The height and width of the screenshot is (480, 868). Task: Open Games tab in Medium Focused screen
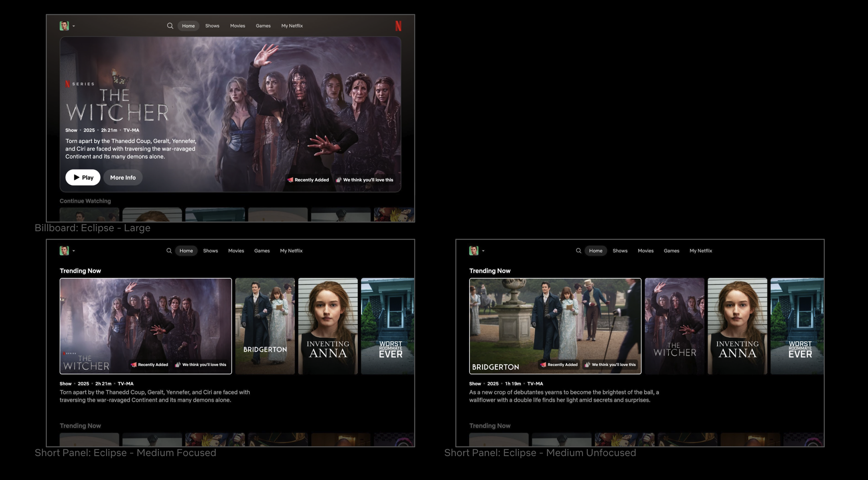click(262, 251)
